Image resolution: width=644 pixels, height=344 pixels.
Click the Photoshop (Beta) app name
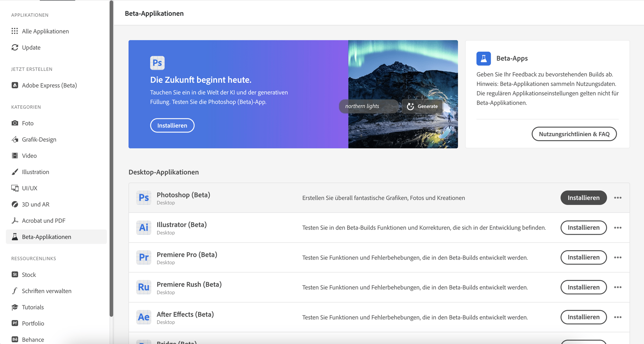point(183,195)
